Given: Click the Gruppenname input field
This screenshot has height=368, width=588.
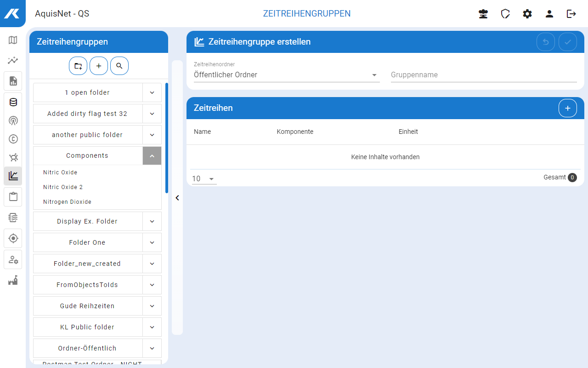Looking at the screenshot, I should point(483,75).
